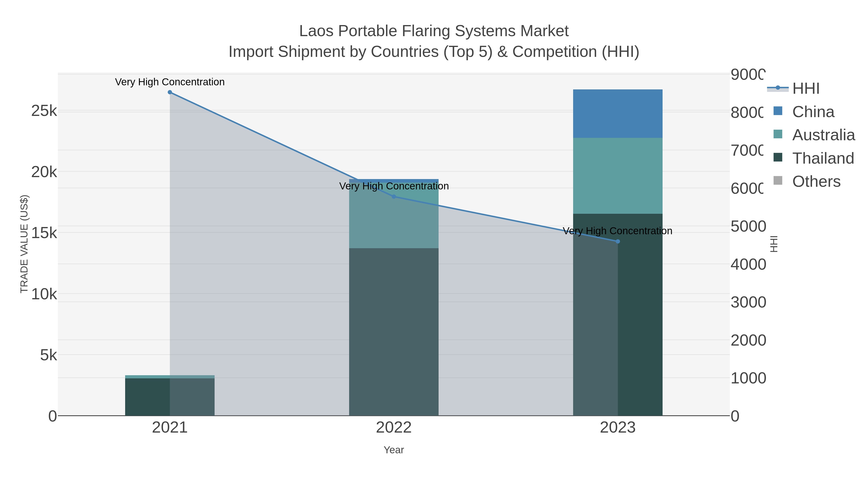The height and width of the screenshot is (488, 868).
Task: Click the HHI line marker icon in legend
Action: [778, 88]
